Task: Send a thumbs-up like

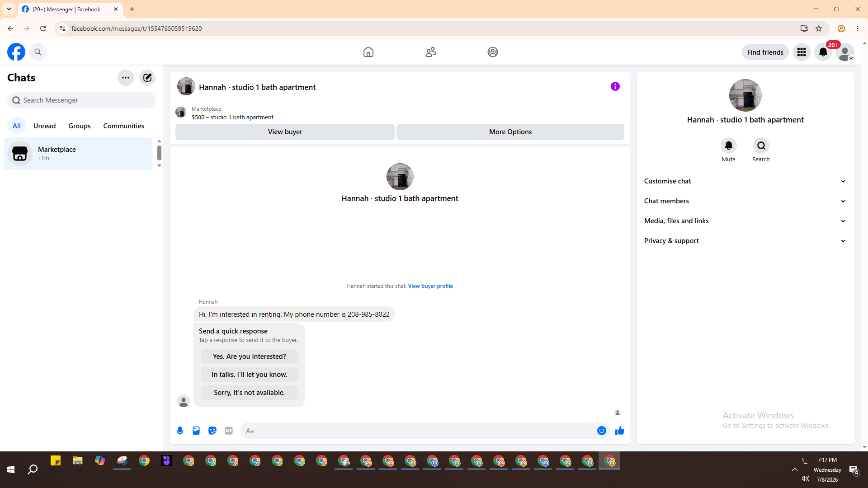Action: pyautogui.click(x=620, y=431)
